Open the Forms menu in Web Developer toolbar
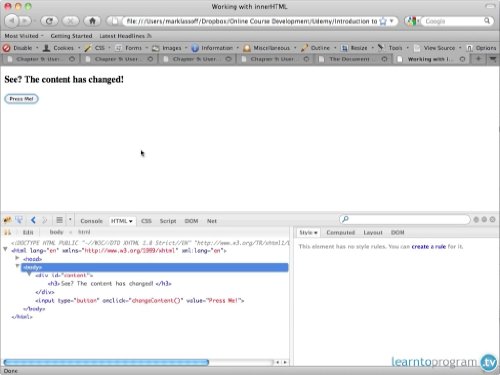This screenshot has height=375, width=500. pos(131,48)
